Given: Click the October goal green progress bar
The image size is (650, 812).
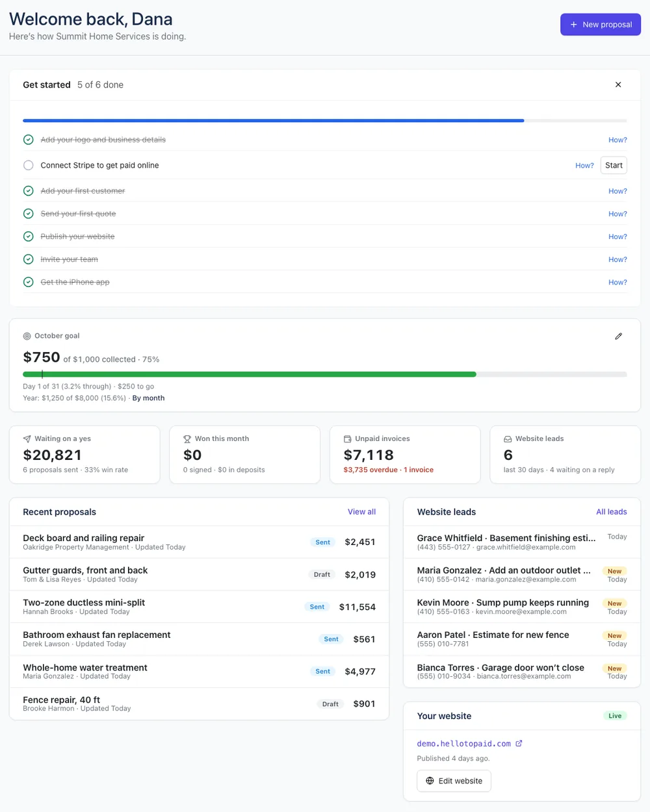Looking at the screenshot, I should (x=325, y=374).
